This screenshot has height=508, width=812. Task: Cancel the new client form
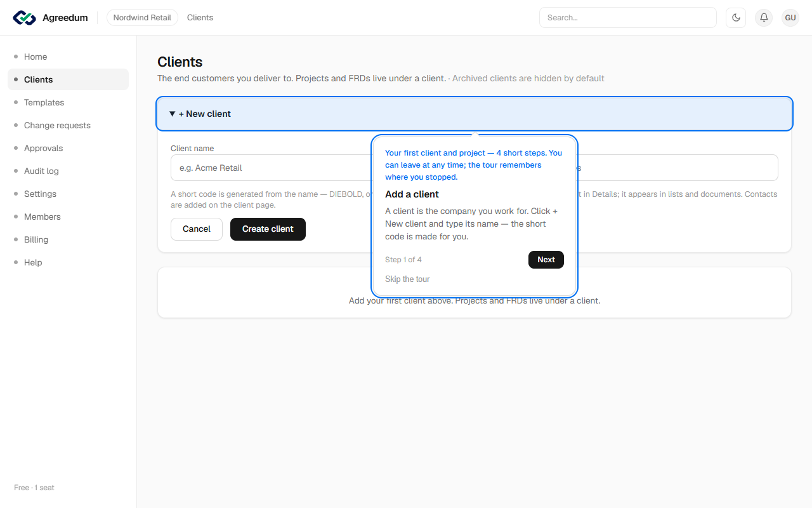[197, 229]
